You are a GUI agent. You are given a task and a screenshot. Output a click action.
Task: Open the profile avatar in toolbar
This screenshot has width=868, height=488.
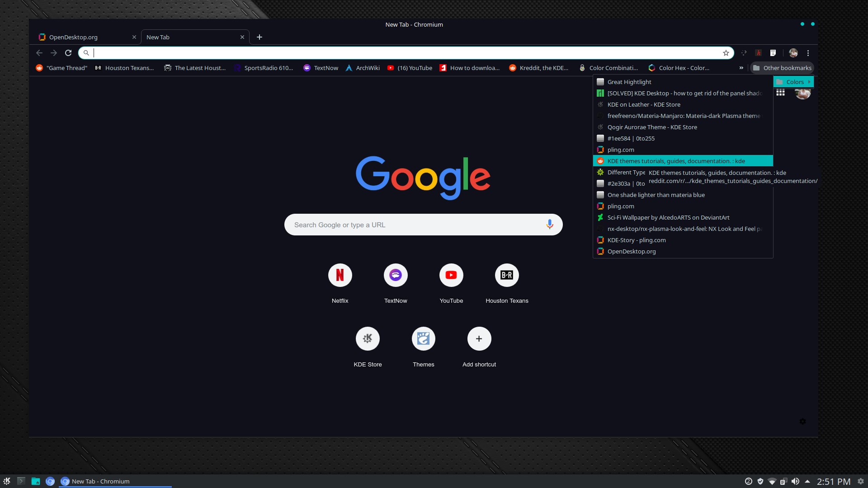tap(793, 53)
